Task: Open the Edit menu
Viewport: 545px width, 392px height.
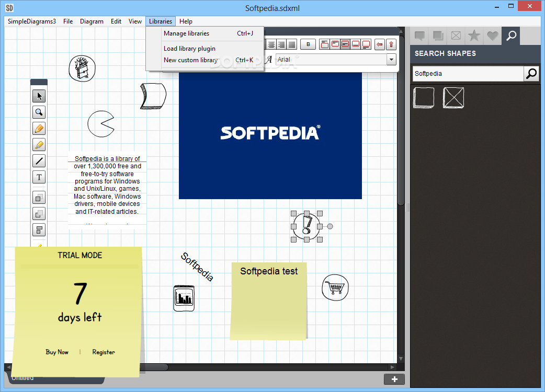Action: click(x=116, y=21)
